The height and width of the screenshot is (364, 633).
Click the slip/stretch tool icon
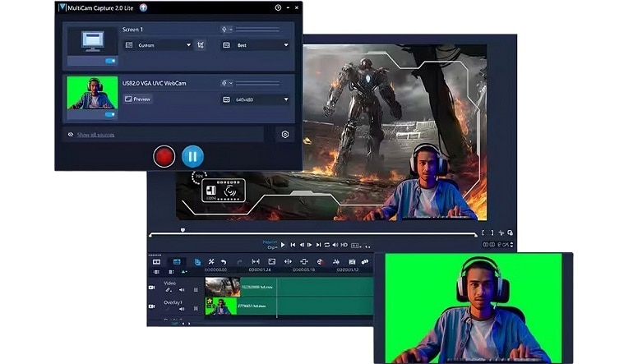click(256, 262)
